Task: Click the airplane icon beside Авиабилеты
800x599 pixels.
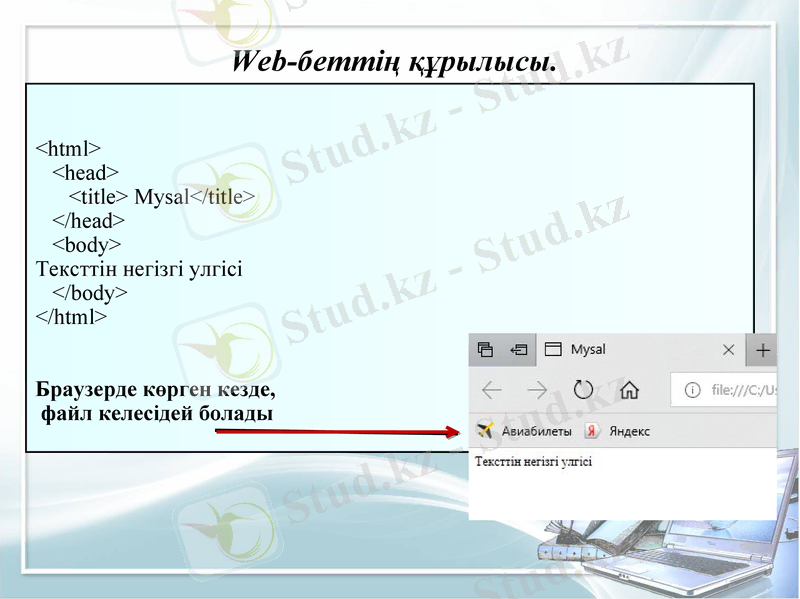Action: coord(485,429)
